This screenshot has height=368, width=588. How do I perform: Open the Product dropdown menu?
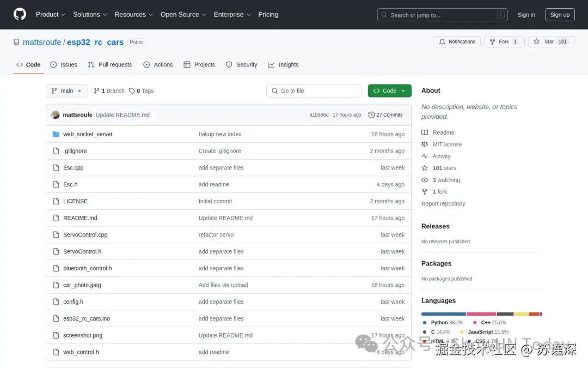[51, 15]
